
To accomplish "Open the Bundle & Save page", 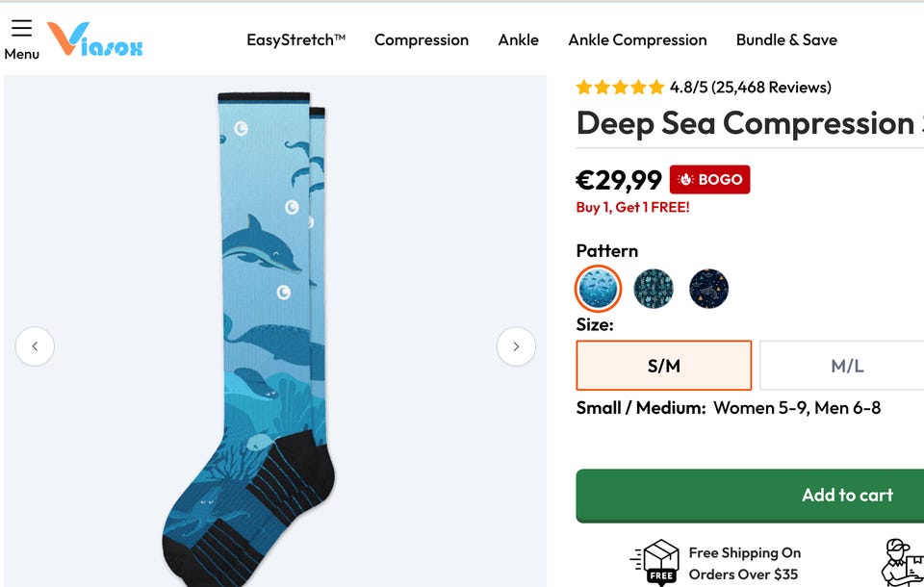I will point(786,40).
